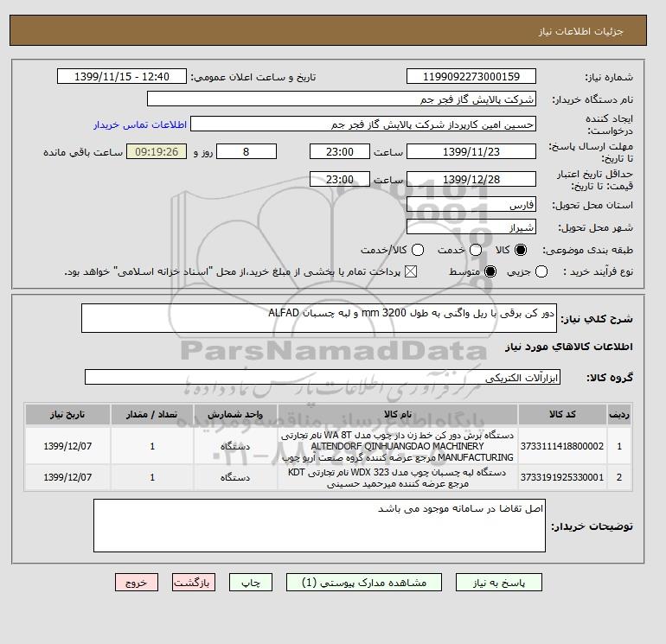This screenshot has width=666, height=644.
Task: Click quantity 1 in the ALTENDORF row
Action: click(152, 446)
